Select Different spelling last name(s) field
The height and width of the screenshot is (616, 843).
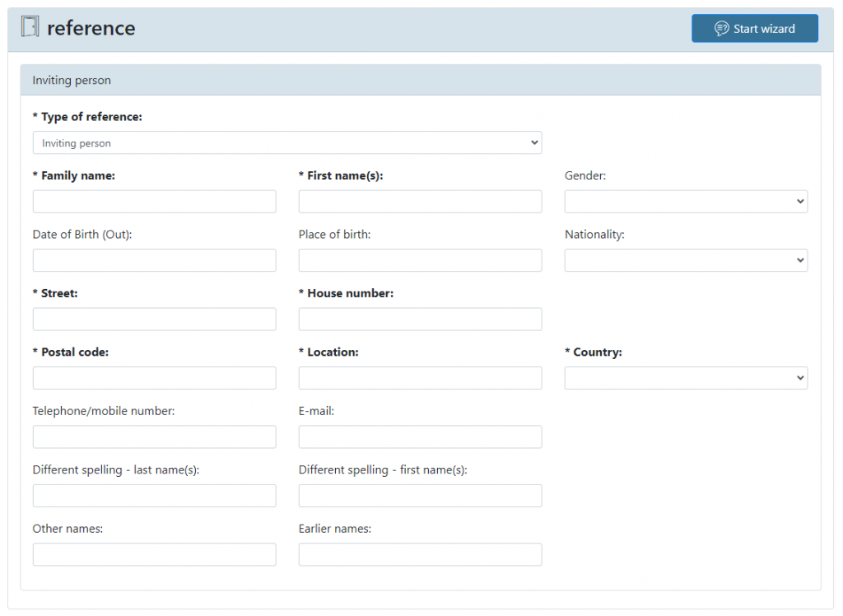pyautogui.click(x=154, y=496)
